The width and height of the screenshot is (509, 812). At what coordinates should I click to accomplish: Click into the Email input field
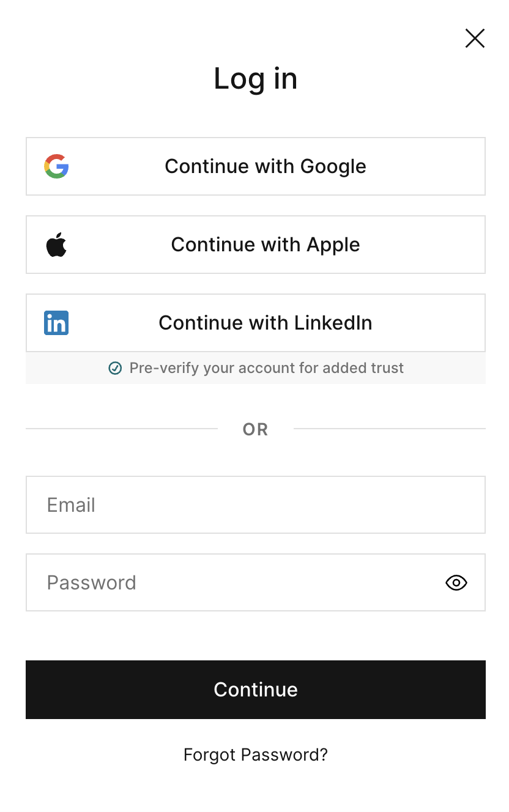pos(255,504)
